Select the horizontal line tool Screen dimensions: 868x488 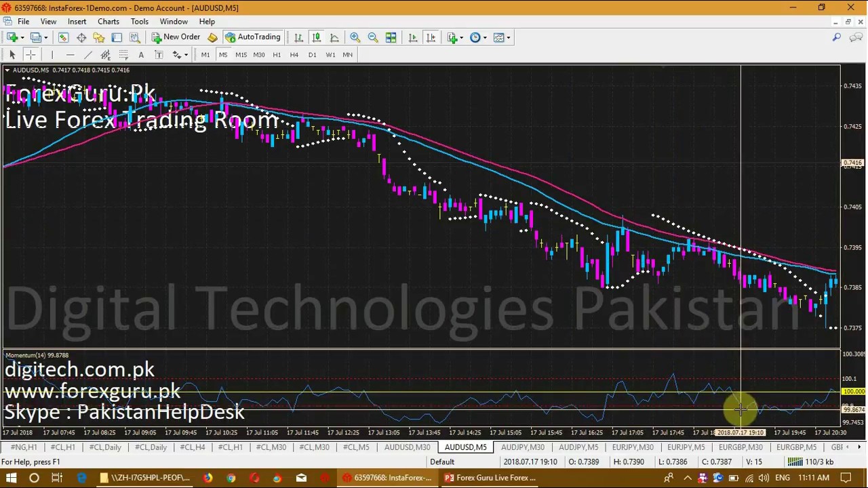70,54
